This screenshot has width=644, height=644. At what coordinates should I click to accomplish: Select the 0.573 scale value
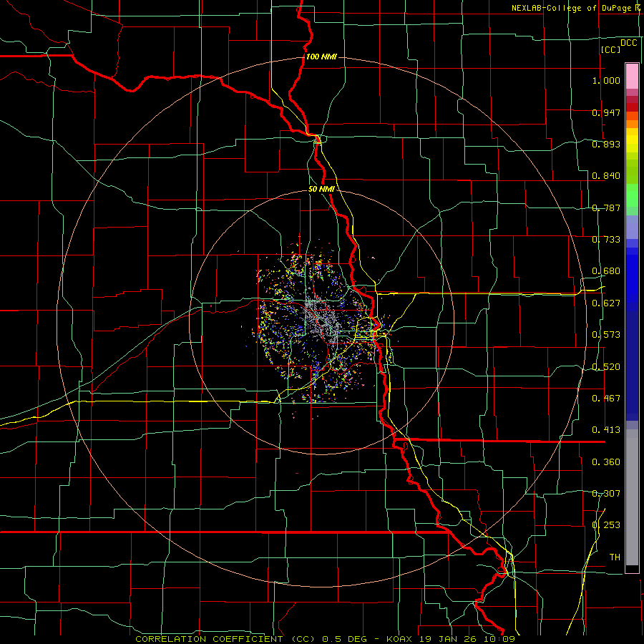pos(606,335)
